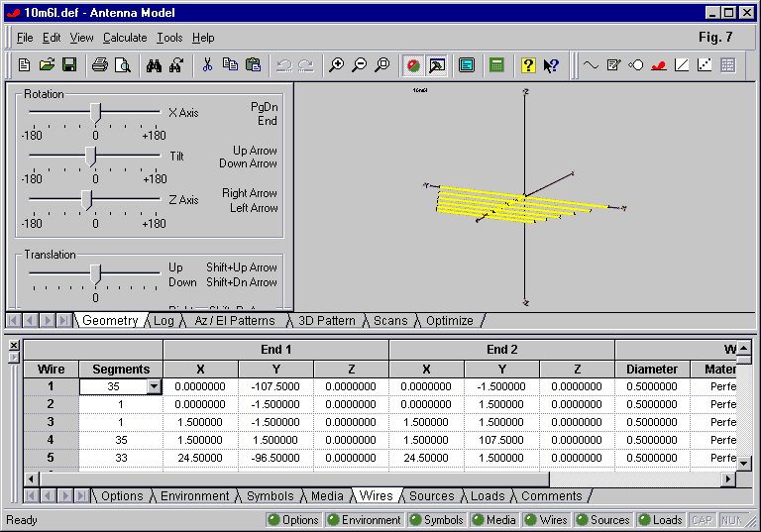Screen dimensions: 761x532
Task: Toggle the Sources status indicator in status bar
Action: pyautogui.click(x=601, y=520)
